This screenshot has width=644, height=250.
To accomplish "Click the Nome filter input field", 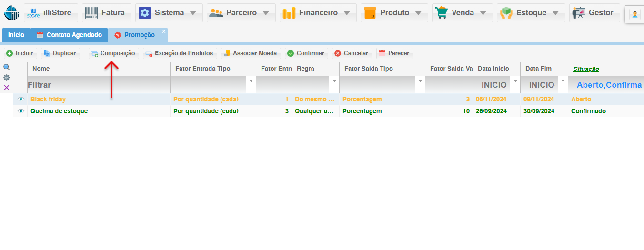I will (98, 85).
